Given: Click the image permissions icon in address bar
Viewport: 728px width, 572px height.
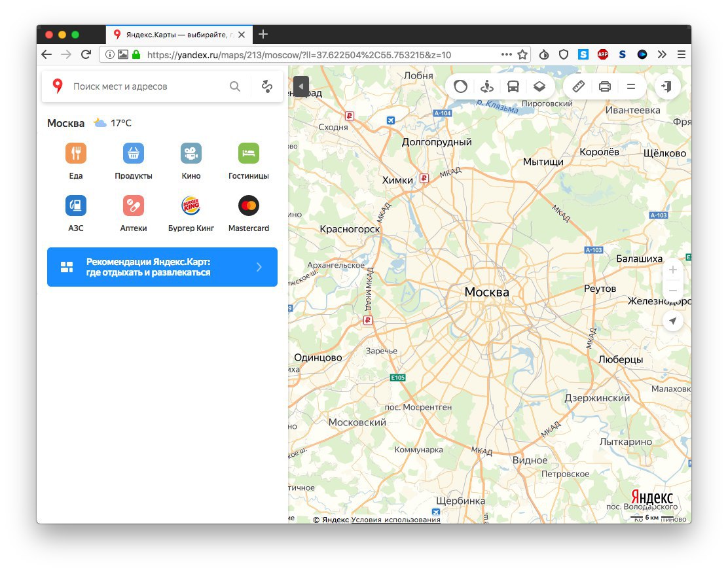Looking at the screenshot, I should 123,54.
